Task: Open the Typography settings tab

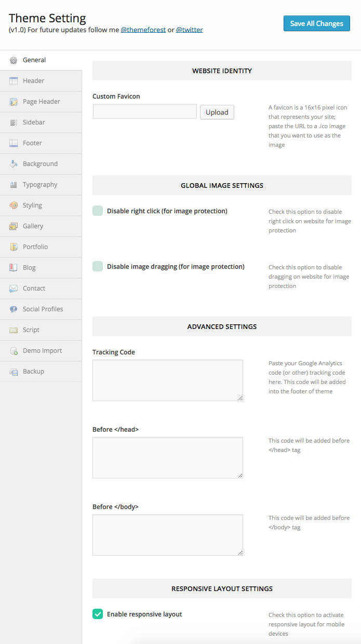Action: [x=40, y=185]
